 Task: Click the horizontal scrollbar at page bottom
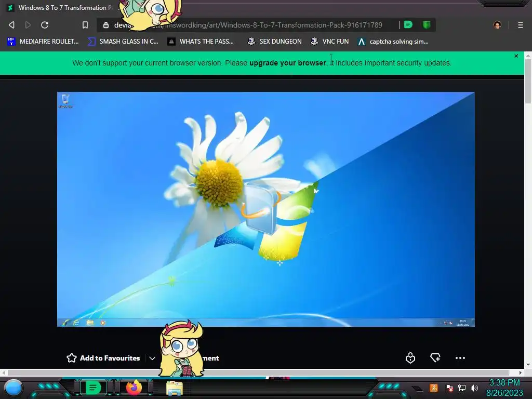point(259,373)
